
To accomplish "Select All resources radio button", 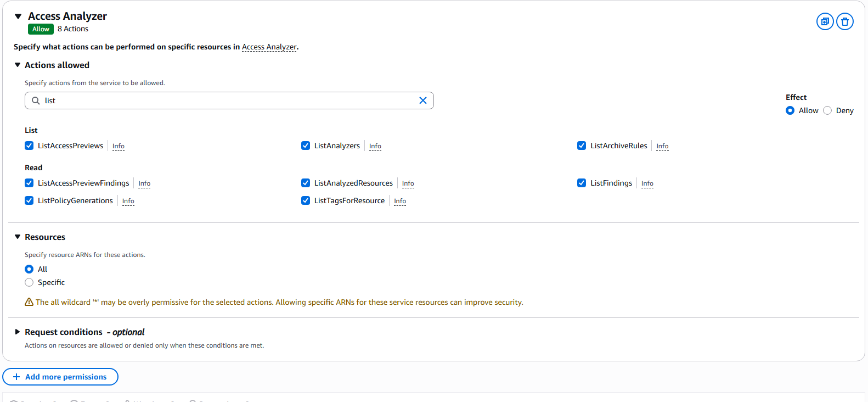I will coord(29,269).
